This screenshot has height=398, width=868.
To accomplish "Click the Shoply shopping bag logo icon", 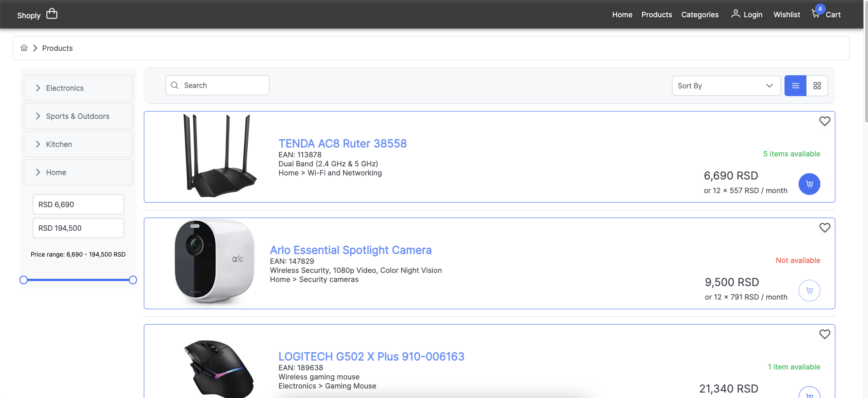I will click(52, 14).
